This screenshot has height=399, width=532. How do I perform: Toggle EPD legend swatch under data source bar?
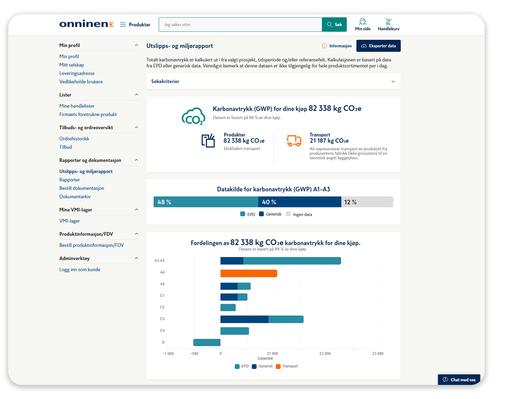click(243, 214)
